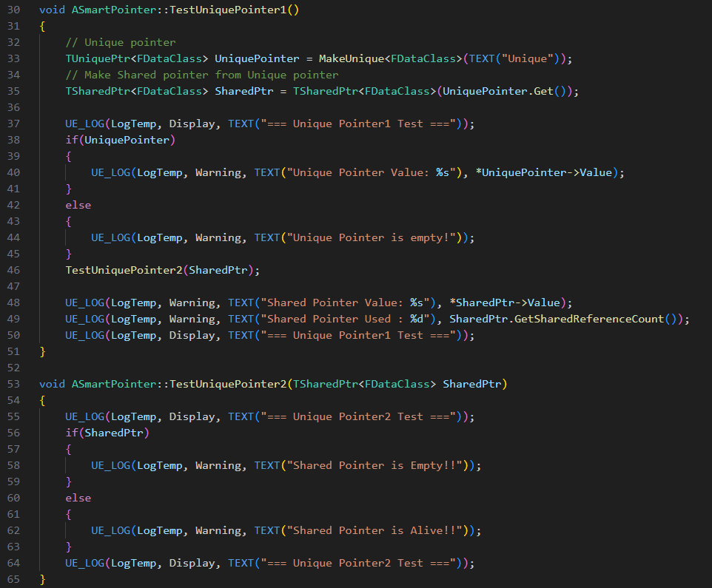712x588 pixels.
Task: Click the 'void' keyword on line 30
Action: 53,10
